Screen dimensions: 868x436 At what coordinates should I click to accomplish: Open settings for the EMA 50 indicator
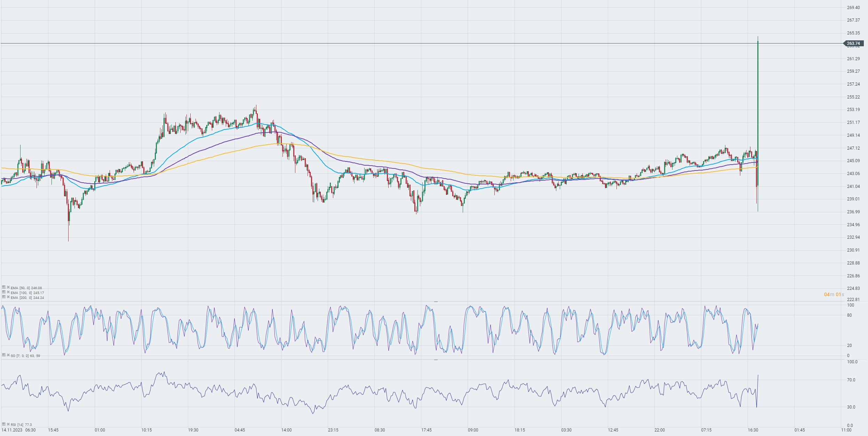point(4,287)
